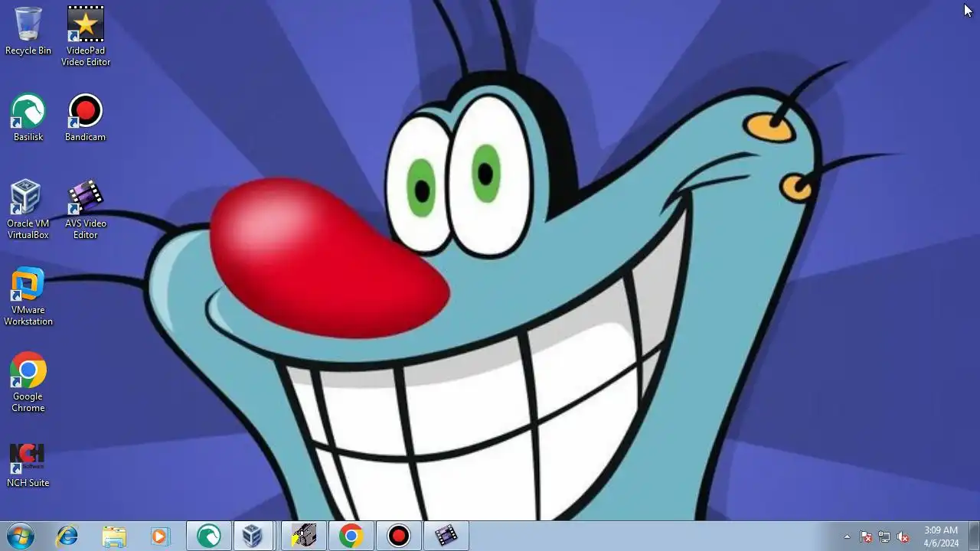Viewport: 980px width, 551px height.
Task: Open Action Center flag in tray
Action: pos(866,537)
